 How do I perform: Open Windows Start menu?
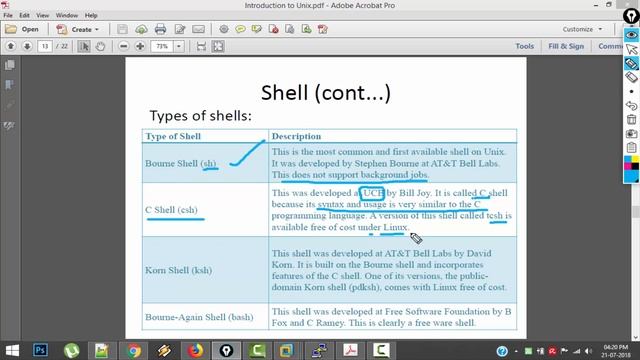click(12, 351)
